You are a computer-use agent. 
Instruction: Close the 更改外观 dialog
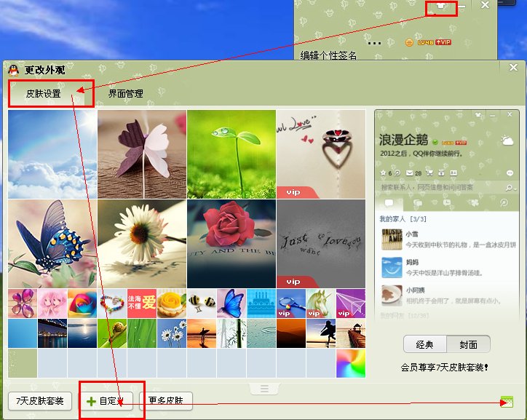(514, 68)
